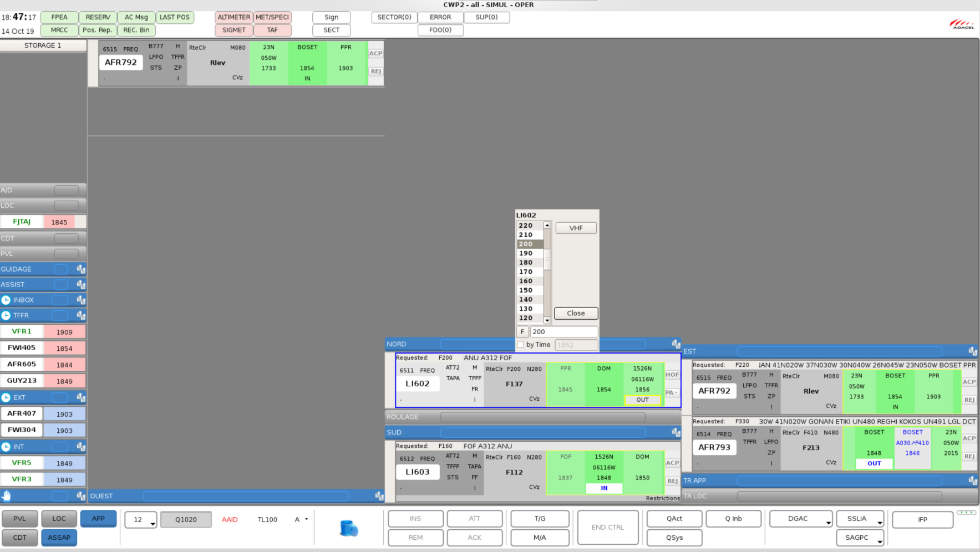Click the STORAGE 1 header
980x552 pixels.
43,45
